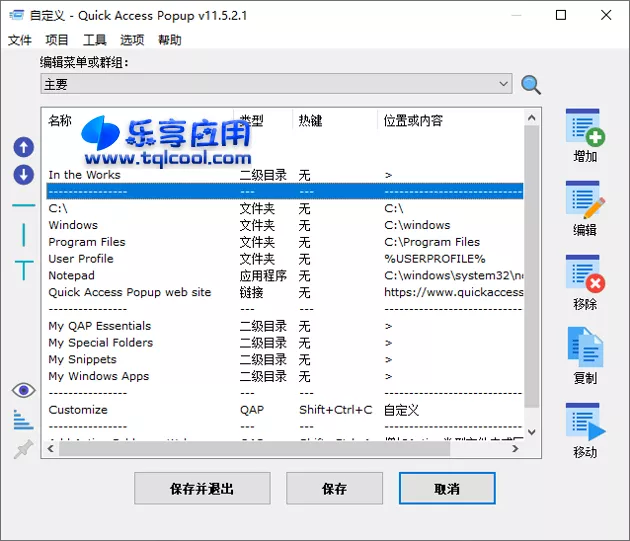Click the C:\windows location cell

[x=417, y=225]
